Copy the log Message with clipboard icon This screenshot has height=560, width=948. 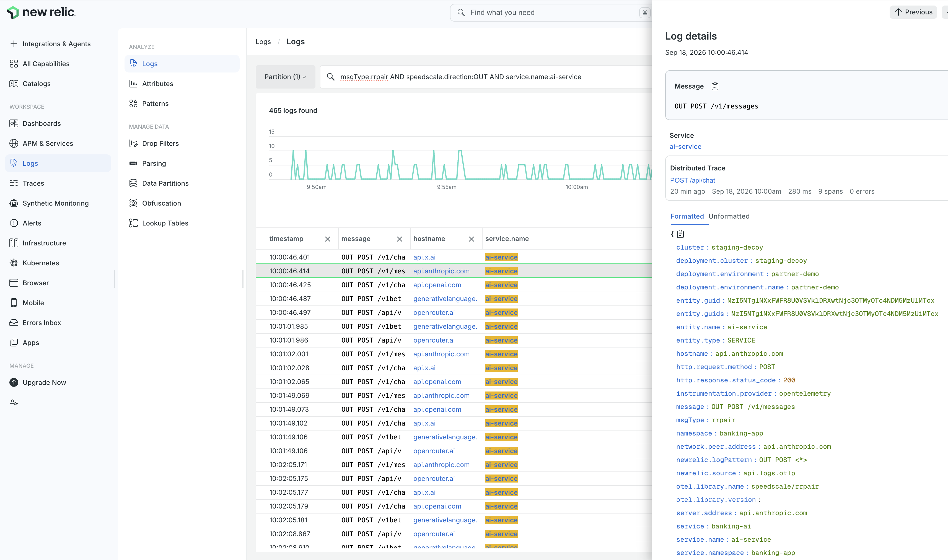click(x=715, y=86)
